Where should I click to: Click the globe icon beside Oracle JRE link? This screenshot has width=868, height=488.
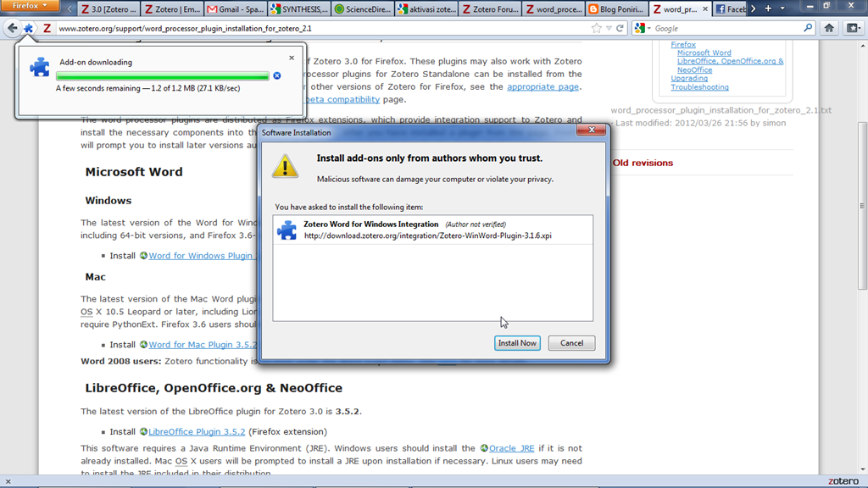pyautogui.click(x=484, y=448)
